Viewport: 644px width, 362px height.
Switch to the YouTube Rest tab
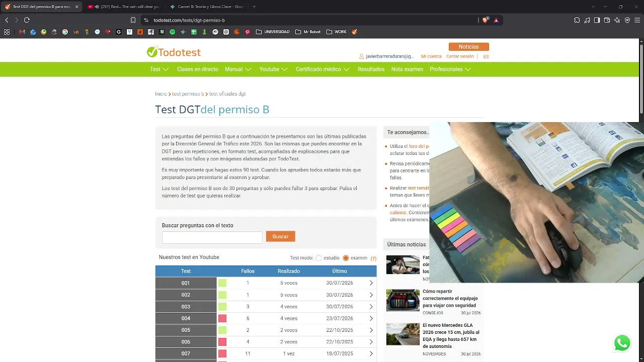(123, 7)
